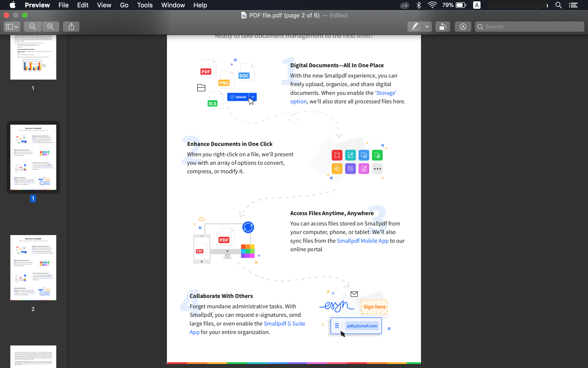Click the PDF document icon in title bar
Viewport: 588px width, 368px height.
click(244, 15)
